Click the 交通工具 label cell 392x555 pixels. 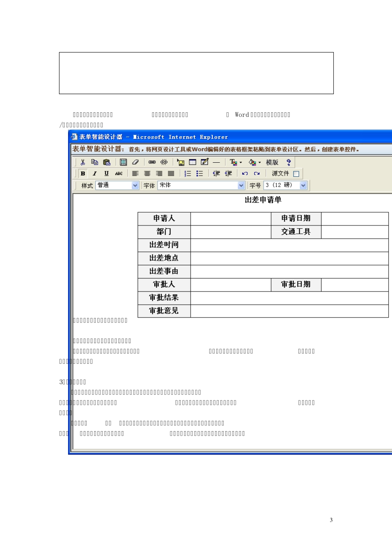pos(296,232)
